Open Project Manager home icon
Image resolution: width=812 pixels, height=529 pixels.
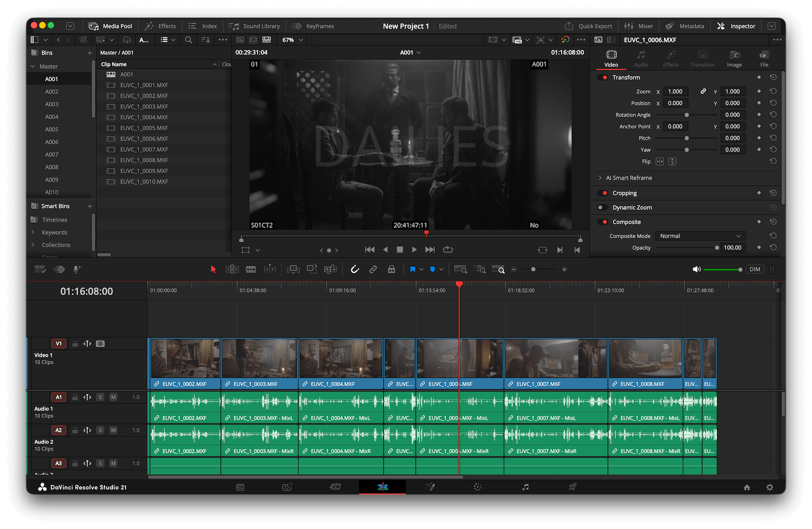747,487
